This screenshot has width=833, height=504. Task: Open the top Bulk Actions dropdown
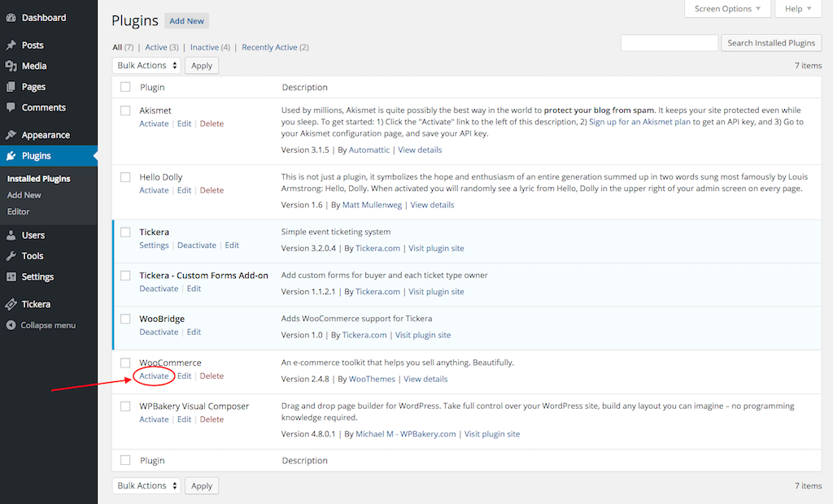[x=146, y=65]
